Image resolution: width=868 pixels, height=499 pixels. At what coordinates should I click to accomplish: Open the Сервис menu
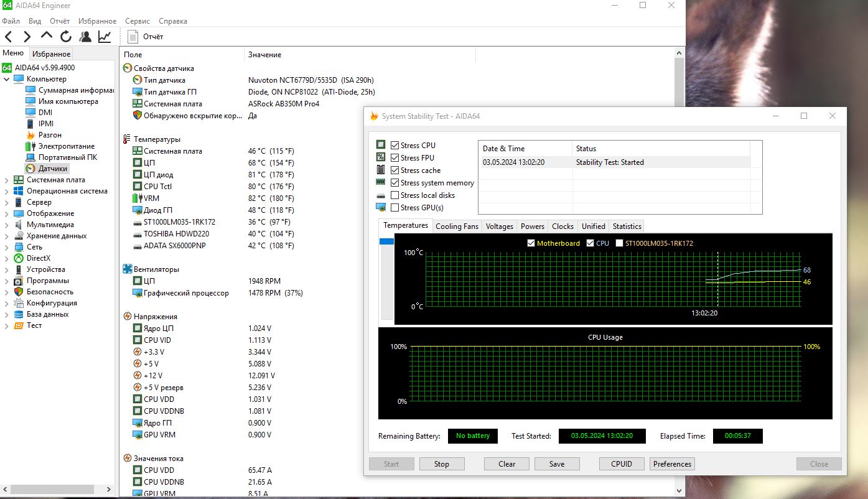coord(137,21)
